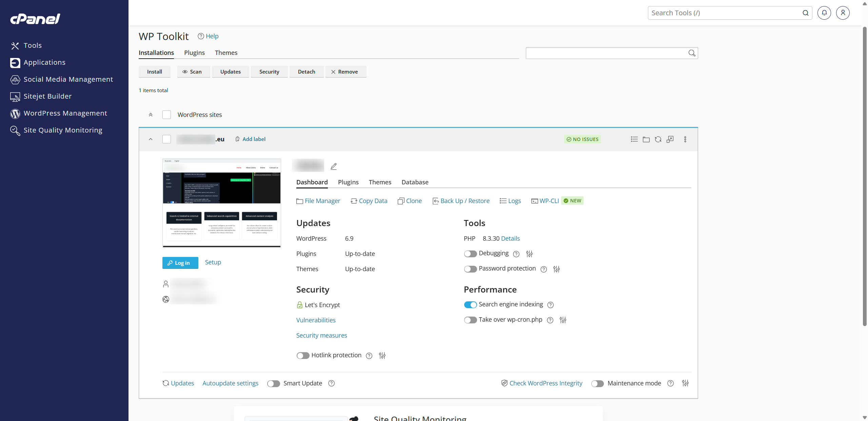Click the website preview thumbnail
Screen dimensions: 868x421
pyautogui.click(x=221, y=203)
